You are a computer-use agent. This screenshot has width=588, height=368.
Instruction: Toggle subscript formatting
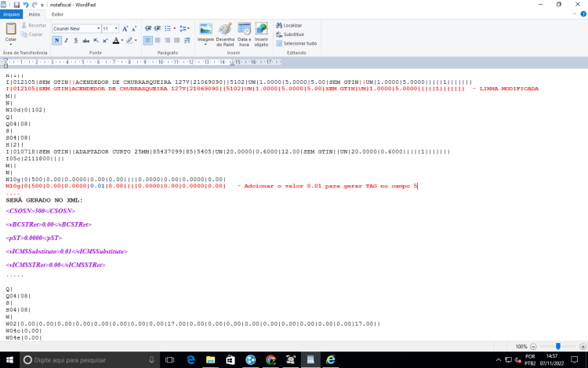coord(96,40)
